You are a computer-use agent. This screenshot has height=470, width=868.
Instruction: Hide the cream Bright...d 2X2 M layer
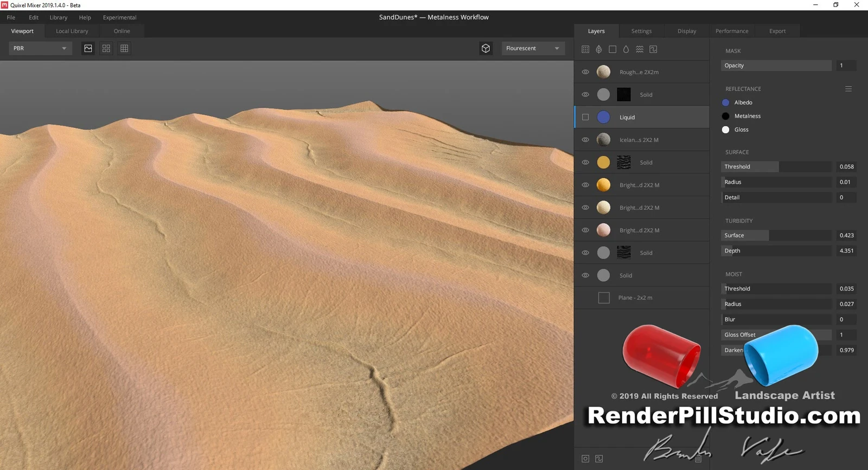(x=585, y=208)
